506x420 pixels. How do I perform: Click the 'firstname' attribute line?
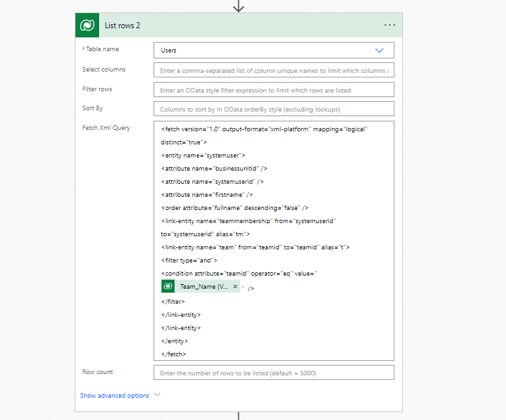(x=207, y=195)
